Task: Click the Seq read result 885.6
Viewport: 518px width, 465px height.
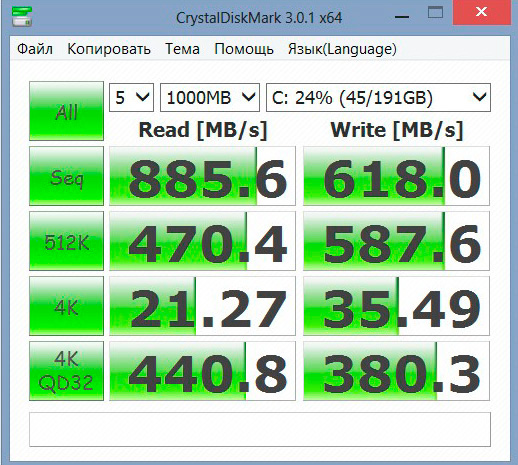Action: pos(202,176)
